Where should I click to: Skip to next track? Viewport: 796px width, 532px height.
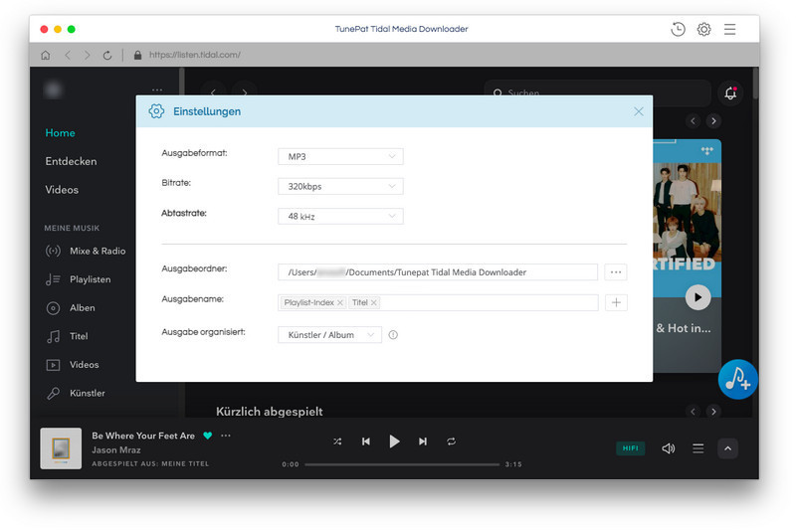(423, 442)
